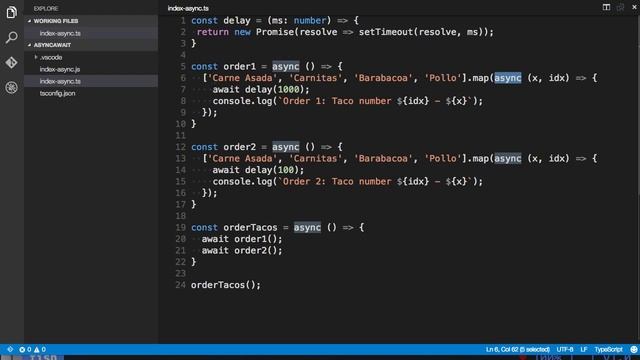This screenshot has width=640, height=360.
Task: Send feedback via the smiley face icon
Action: click(633, 349)
